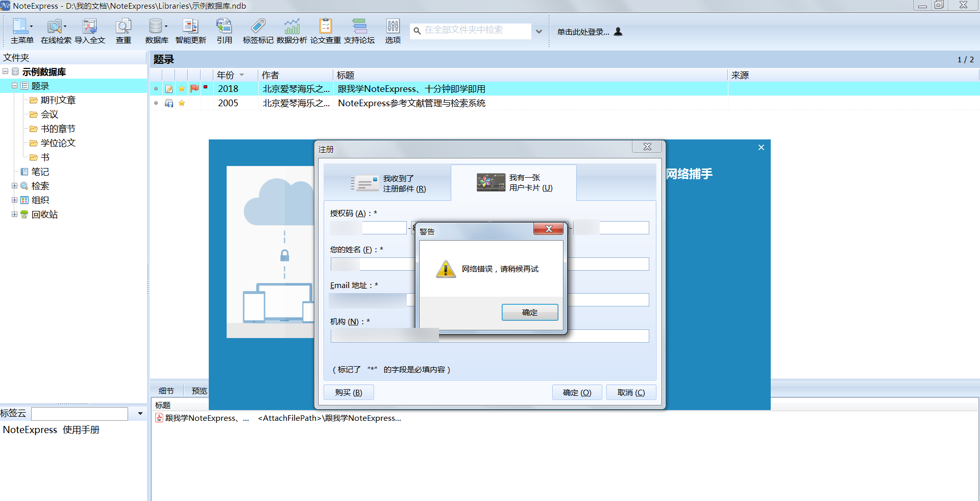Sort by the 标题 column header

[530, 75]
